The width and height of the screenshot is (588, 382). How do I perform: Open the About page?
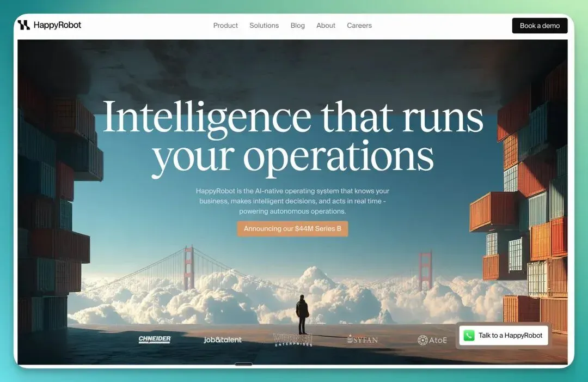point(326,26)
